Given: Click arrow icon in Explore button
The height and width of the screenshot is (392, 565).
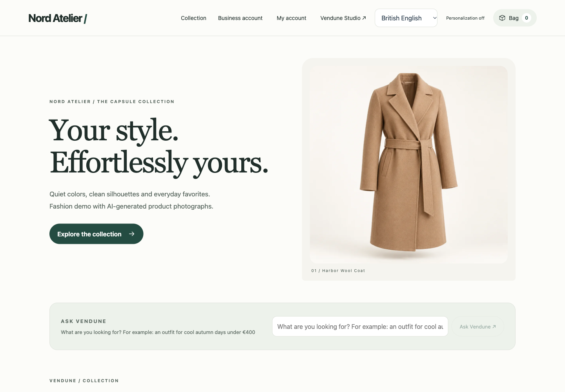Looking at the screenshot, I should pyautogui.click(x=132, y=234).
